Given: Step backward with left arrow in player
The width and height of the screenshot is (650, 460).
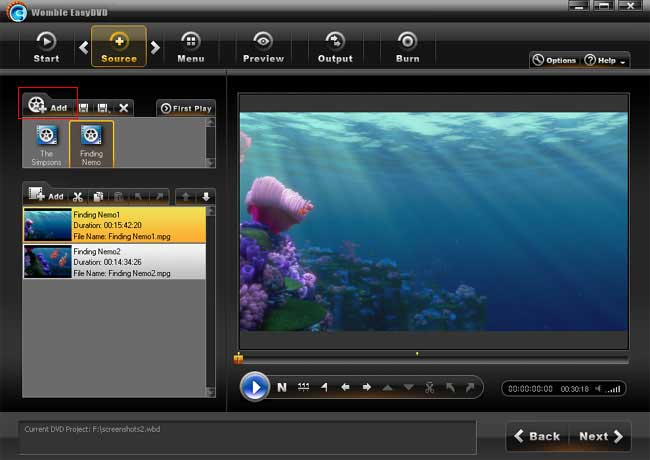Looking at the screenshot, I should tap(345, 387).
